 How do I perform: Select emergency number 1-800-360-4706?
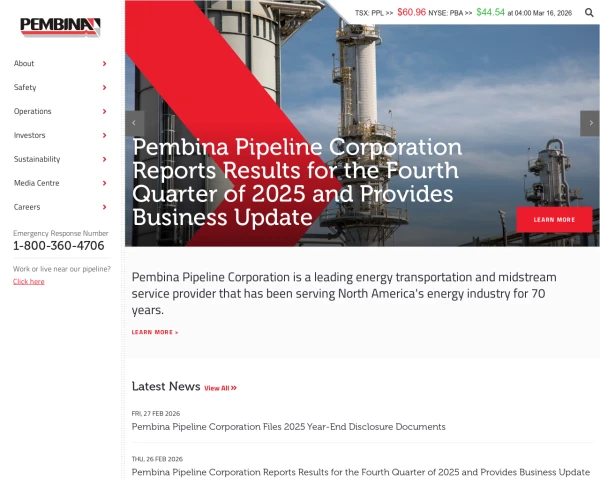pyautogui.click(x=59, y=246)
